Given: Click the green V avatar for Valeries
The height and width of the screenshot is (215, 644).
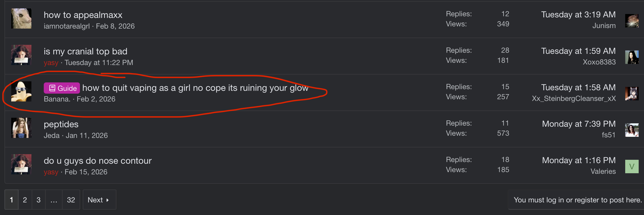Looking at the screenshot, I should pyautogui.click(x=632, y=166).
